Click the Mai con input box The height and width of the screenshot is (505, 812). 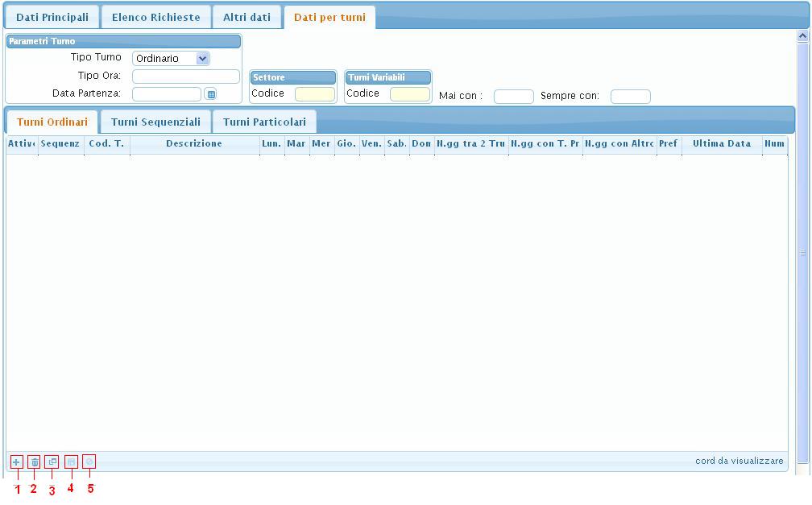[513, 97]
